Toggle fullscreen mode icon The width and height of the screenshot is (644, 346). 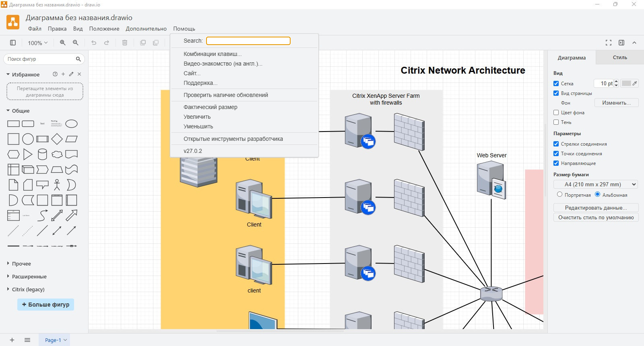[609, 43]
